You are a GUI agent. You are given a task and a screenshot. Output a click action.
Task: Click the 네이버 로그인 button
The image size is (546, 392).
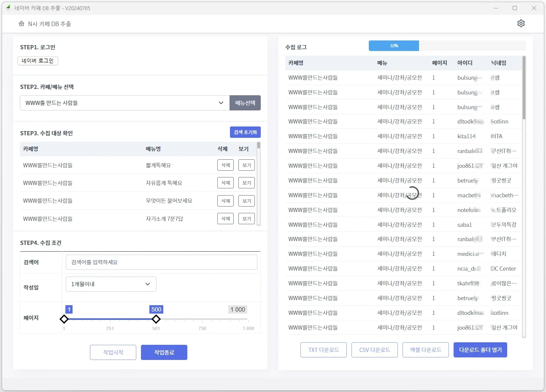(38, 61)
